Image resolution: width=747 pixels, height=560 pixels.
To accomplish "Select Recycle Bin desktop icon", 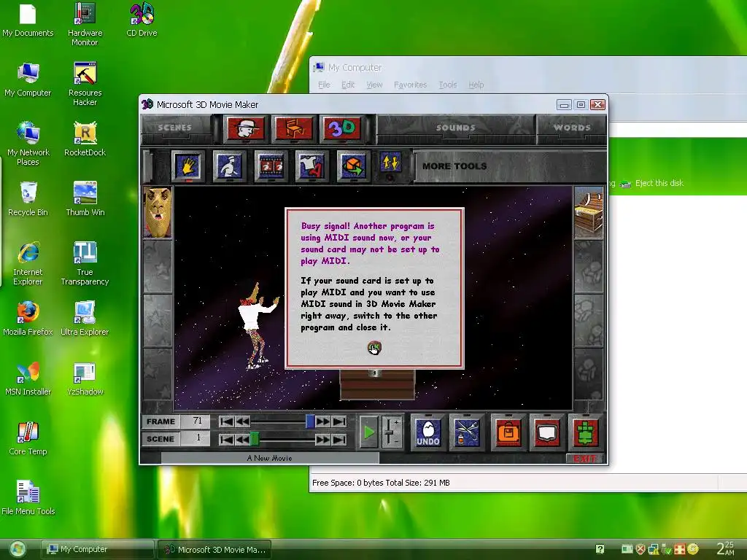I will click(28, 199).
